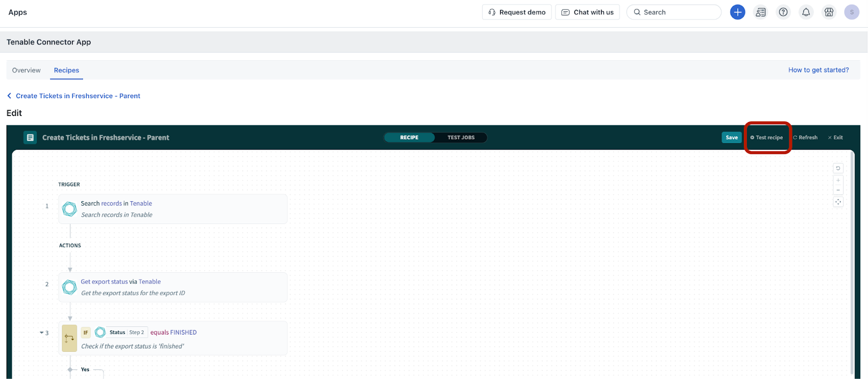
Task: Open the help question mark icon
Action: (x=783, y=12)
